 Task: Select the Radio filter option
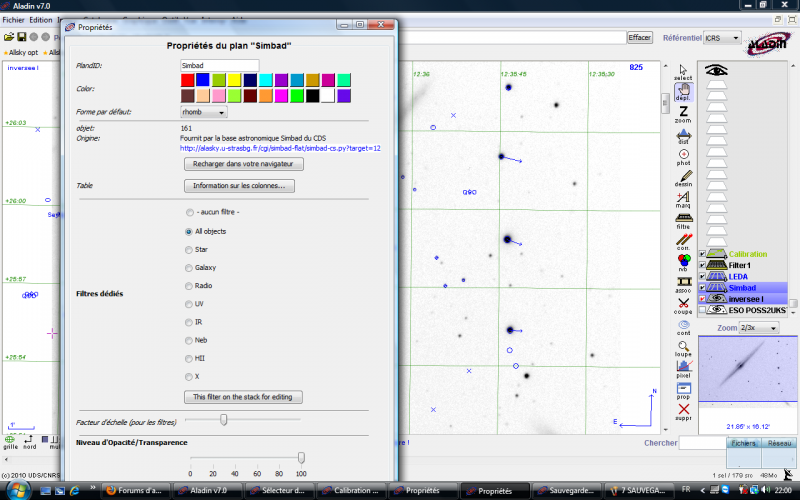(189, 286)
